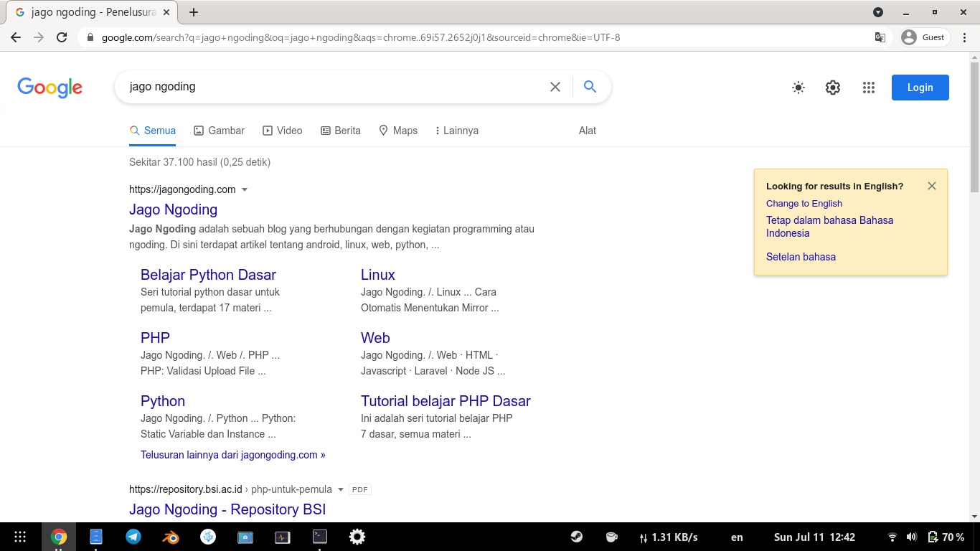Switch to the Berita tab

pyautogui.click(x=340, y=131)
